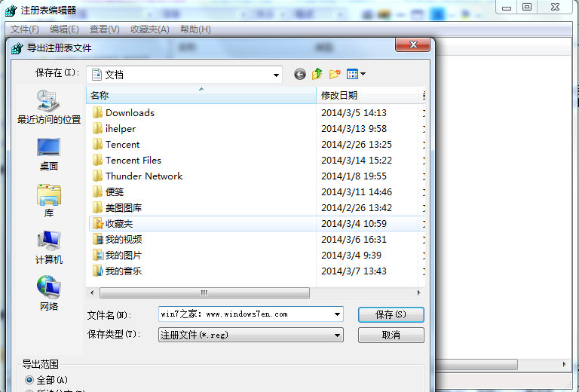Open Recent Places (最近访问的位置) in sidebar
Screen dimensions: 579x392
pos(49,107)
